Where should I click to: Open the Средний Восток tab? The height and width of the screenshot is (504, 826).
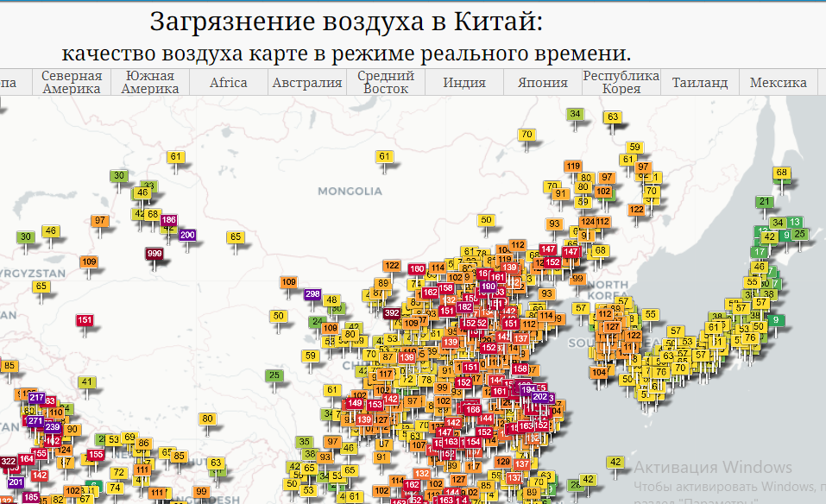(386, 82)
